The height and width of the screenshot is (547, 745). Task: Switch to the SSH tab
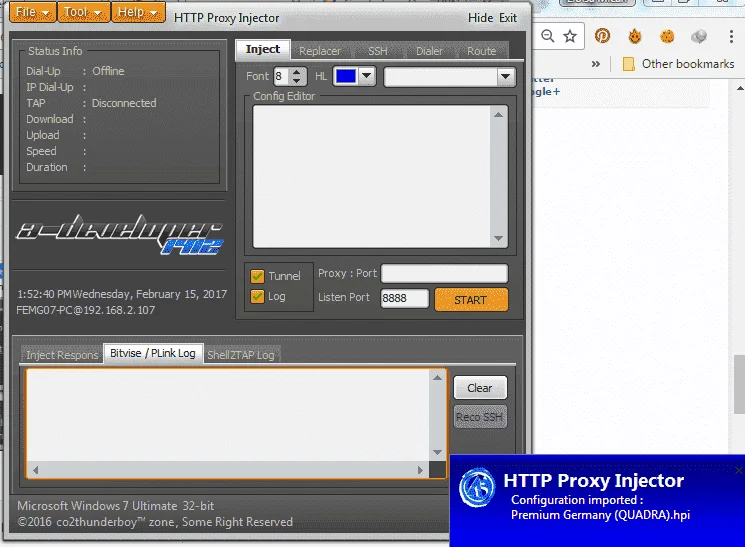(378, 51)
